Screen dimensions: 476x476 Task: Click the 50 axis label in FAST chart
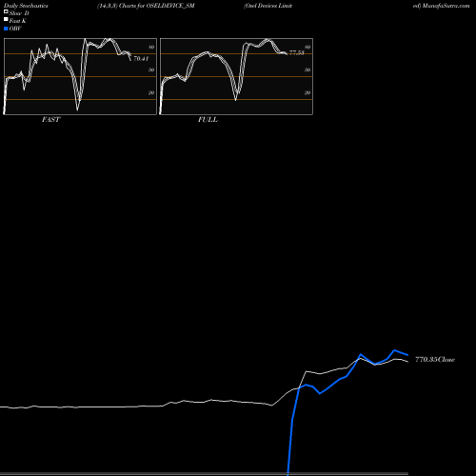pyautogui.click(x=151, y=69)
